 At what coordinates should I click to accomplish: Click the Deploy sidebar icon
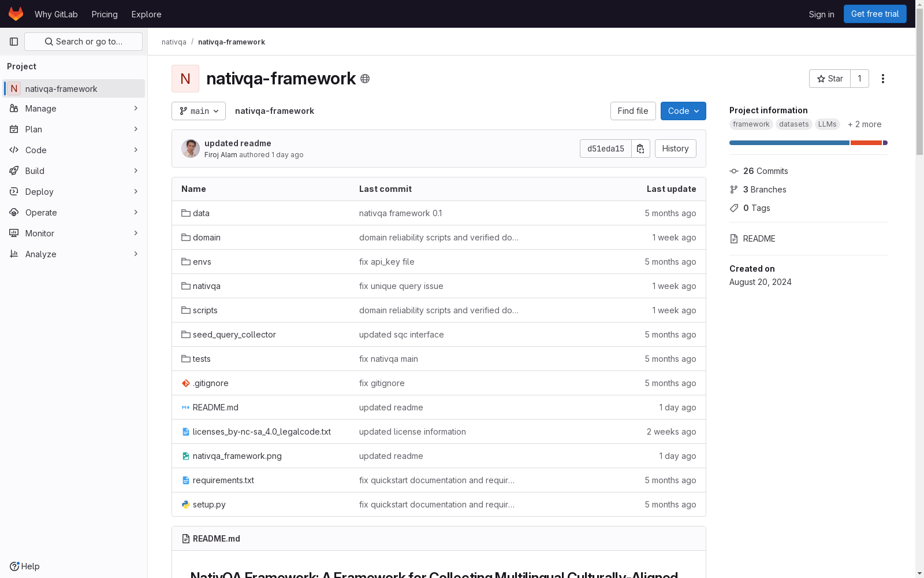pos(14,192)
